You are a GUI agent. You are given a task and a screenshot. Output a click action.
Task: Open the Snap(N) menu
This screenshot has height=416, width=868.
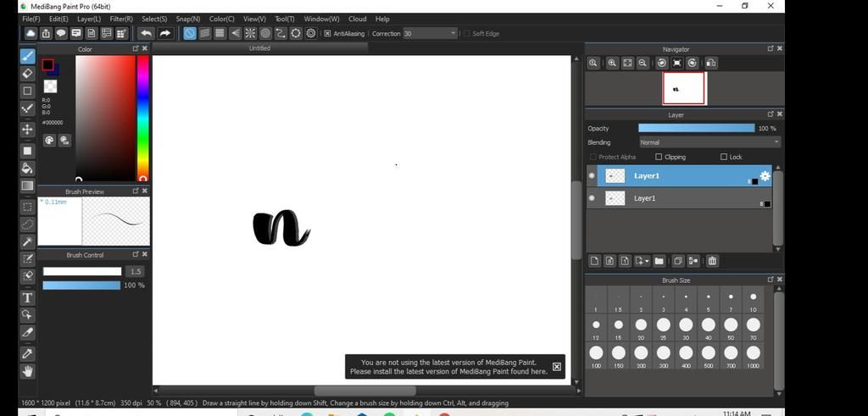[x=188, y=19]
